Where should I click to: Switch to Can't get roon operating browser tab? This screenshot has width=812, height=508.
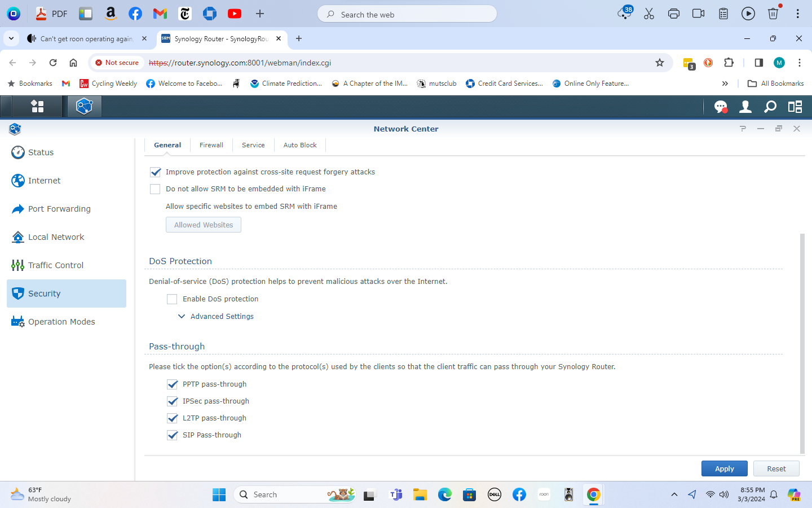coord(87,38)
